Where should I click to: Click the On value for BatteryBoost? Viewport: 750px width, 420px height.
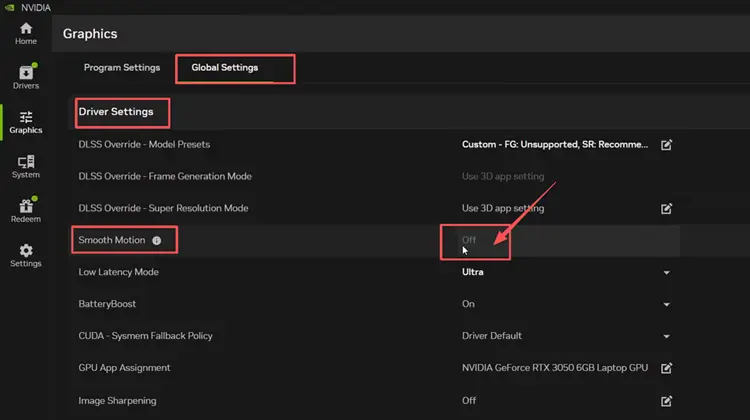click(x=468, y=304)
